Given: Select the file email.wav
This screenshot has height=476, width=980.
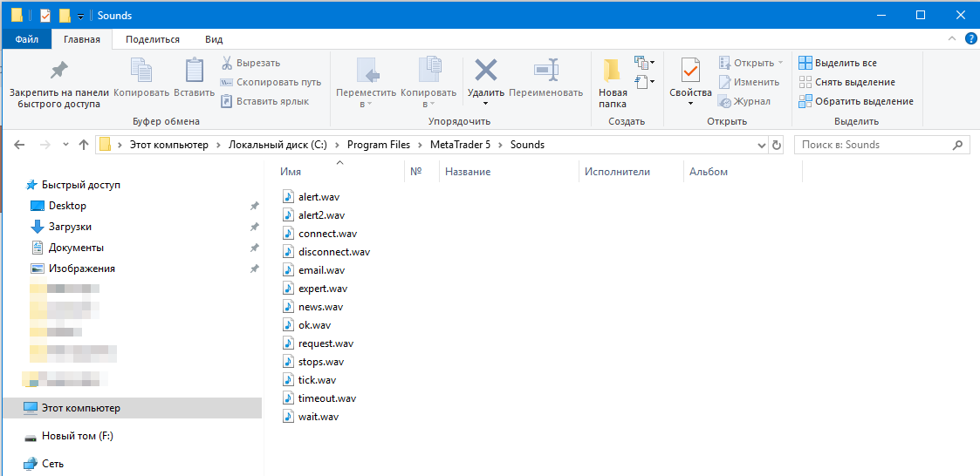Looking at the screenshot, I should coord(321,270).
